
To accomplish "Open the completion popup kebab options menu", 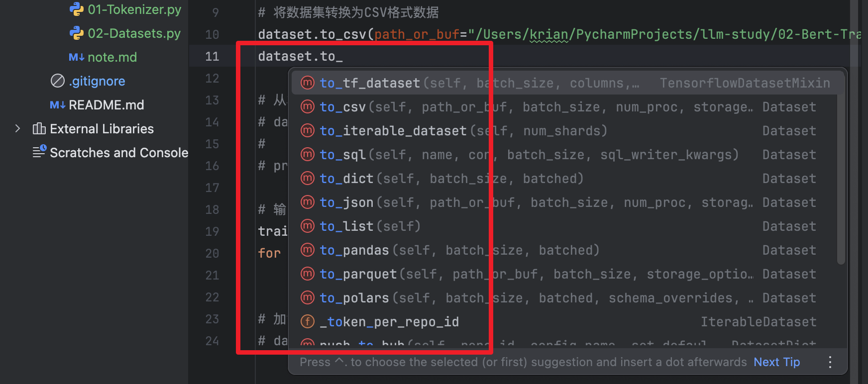I will click(x=830, y=362).
